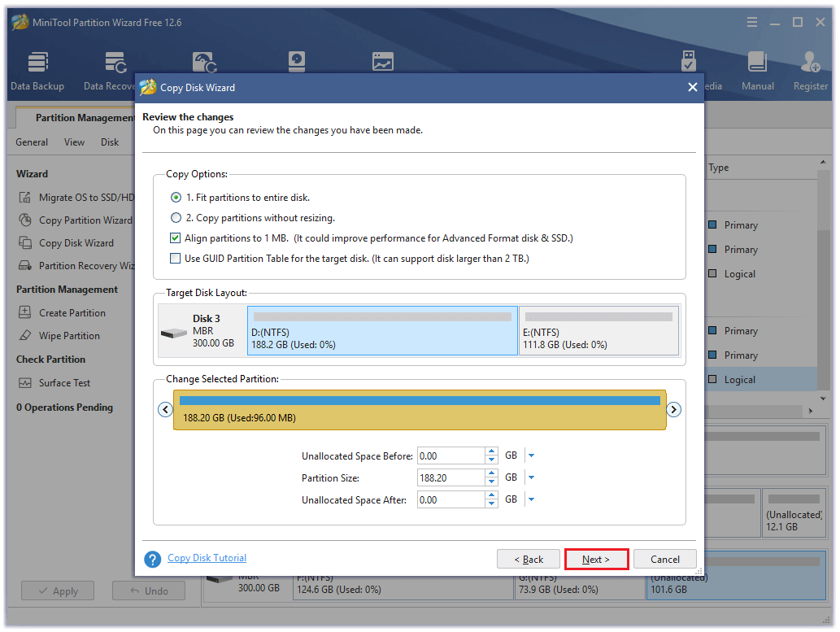The height and width of the screenshot is (632, 840).
Task: Click the highlighted Logical row in list
Action: (x=760, y=380)
